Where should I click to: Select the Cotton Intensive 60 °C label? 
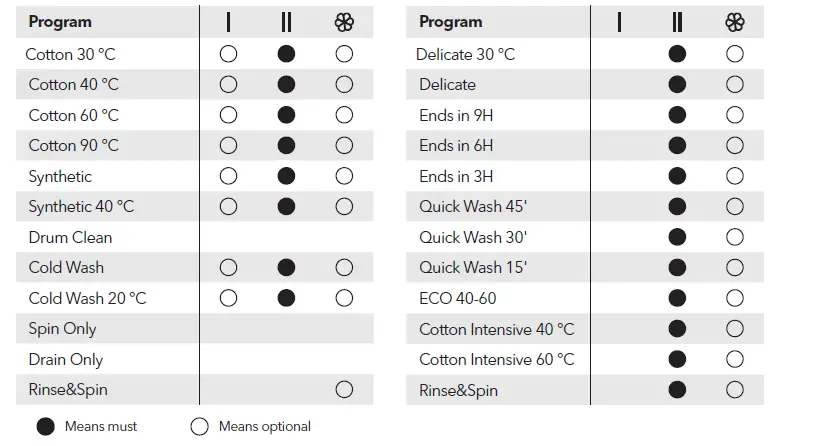click(x=496, y=359)
